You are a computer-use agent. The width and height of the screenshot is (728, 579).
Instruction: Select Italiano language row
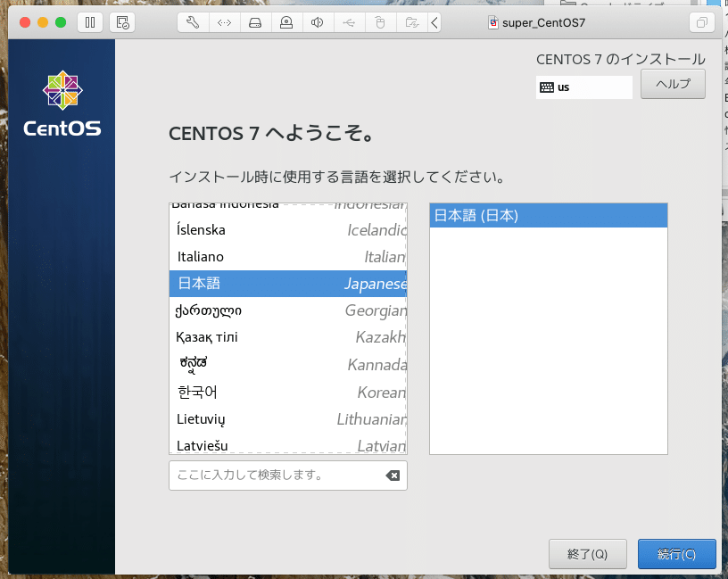[x=288, y=257]
